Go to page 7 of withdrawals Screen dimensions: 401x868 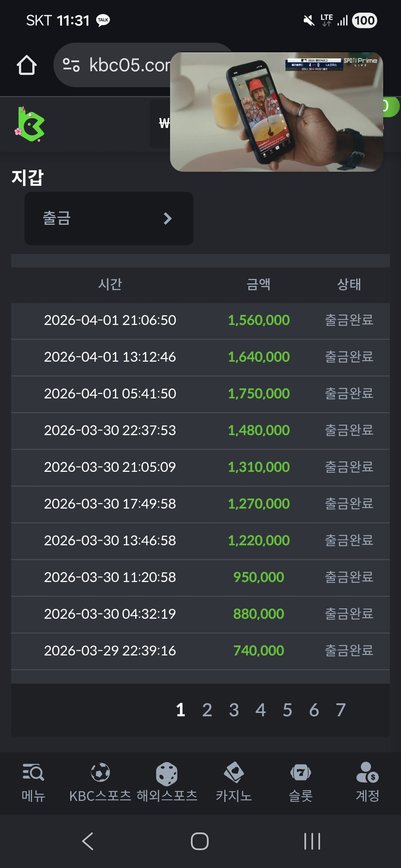tap(341, 710)
